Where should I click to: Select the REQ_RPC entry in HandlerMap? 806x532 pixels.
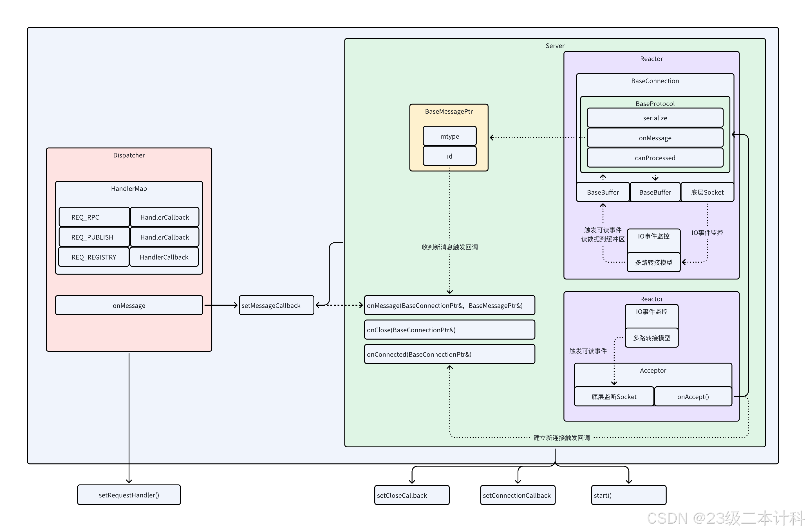(94, 217)
